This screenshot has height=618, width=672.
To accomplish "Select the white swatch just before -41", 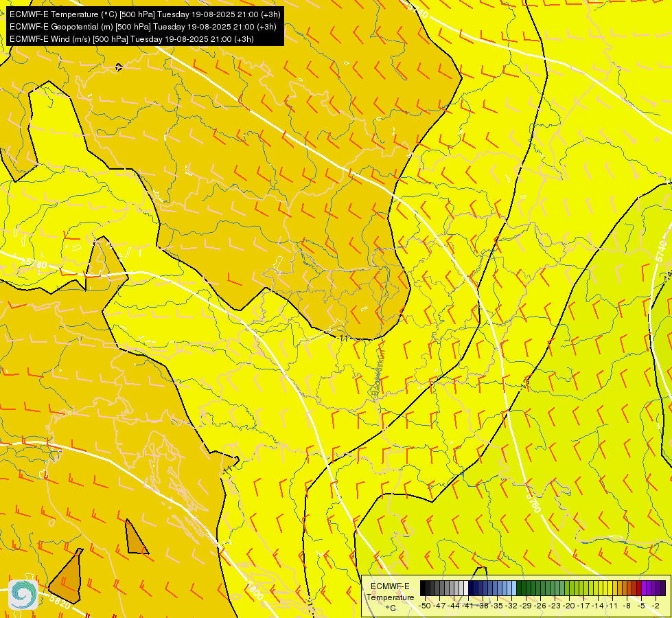I will click(x=466, y=588).
